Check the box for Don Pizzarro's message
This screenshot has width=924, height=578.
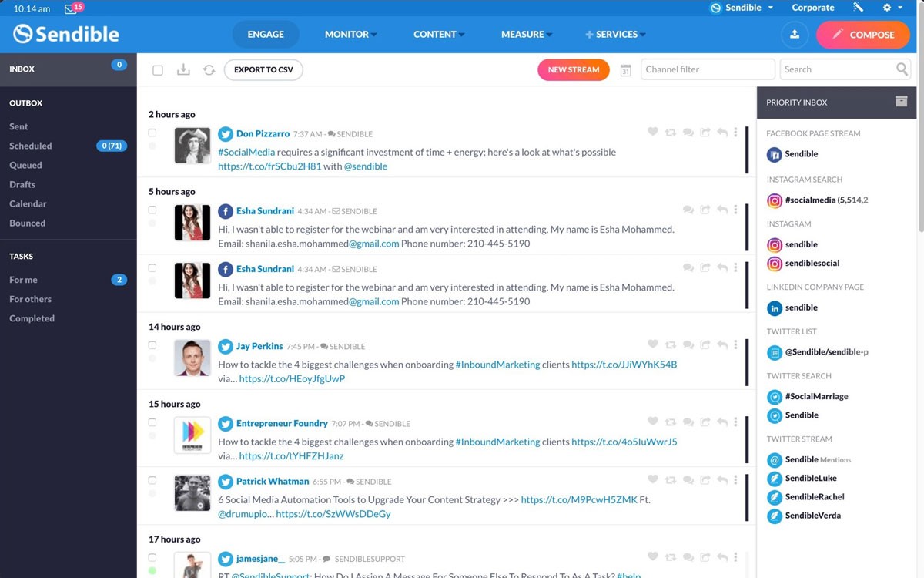152,133
